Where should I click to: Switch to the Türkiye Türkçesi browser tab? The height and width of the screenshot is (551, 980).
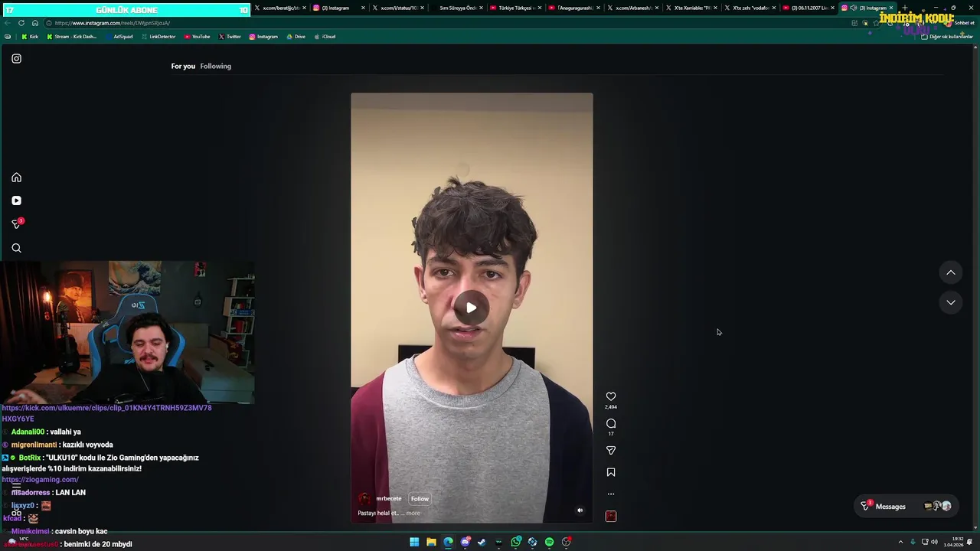pos(515,8)
